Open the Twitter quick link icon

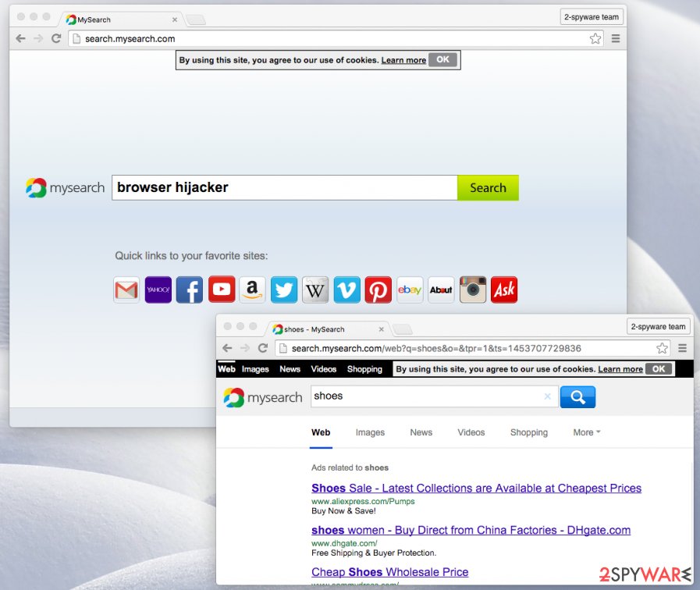point(284,290)
